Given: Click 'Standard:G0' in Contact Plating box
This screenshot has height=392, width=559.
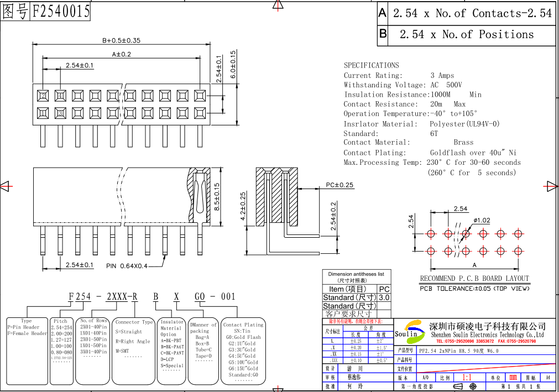Looking at the screenshot, I should click(243, 374).
